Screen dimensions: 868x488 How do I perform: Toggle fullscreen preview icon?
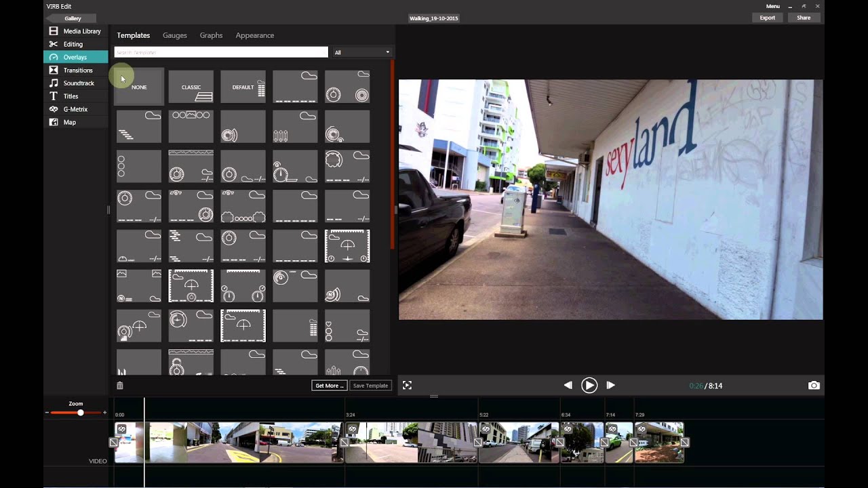tap(407, 385)
